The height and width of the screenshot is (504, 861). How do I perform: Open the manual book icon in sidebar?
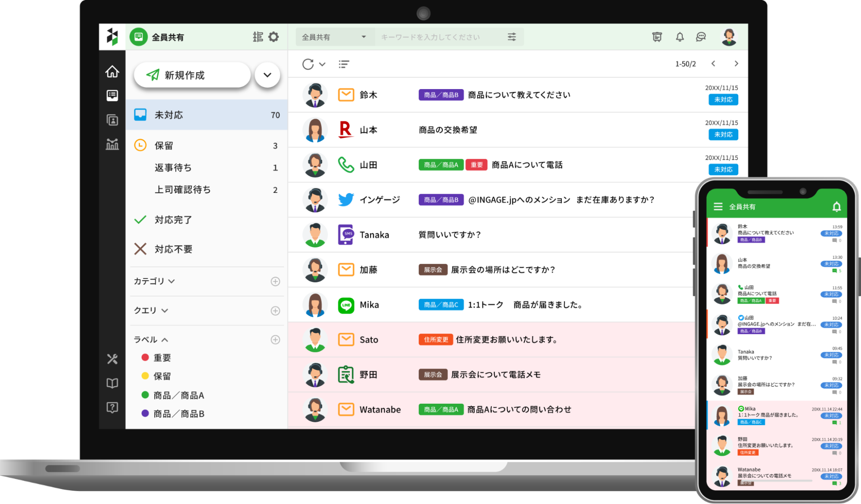click(x=112, y=383)
